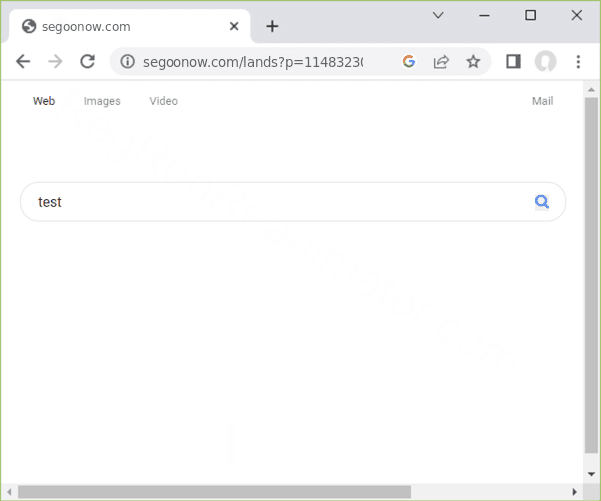This screenshot has width=601, height=501.
Task: Click the blue search magnifier icon
Action: [x=542, y=202]
